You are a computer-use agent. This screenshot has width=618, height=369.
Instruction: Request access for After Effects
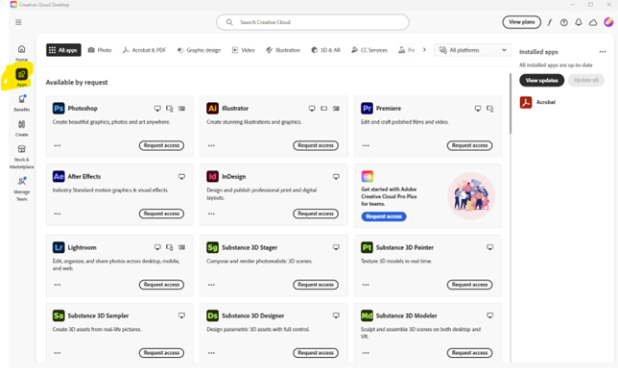coord(162,214)
